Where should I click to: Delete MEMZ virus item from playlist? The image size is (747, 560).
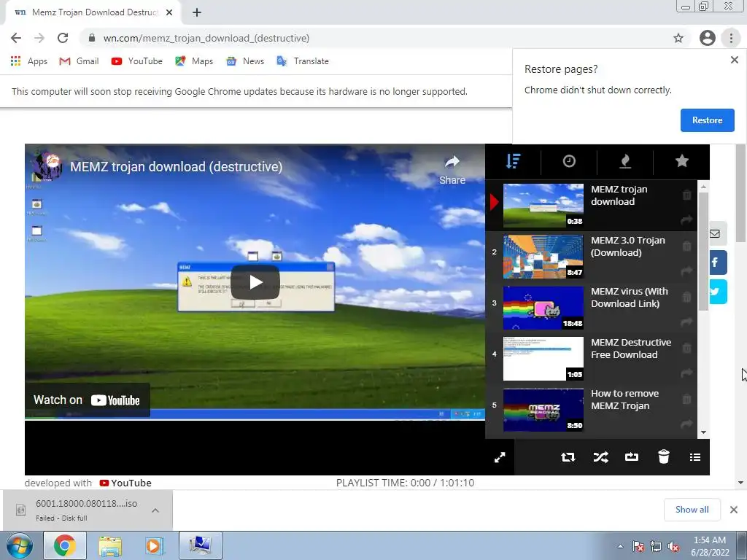point(686,297)
